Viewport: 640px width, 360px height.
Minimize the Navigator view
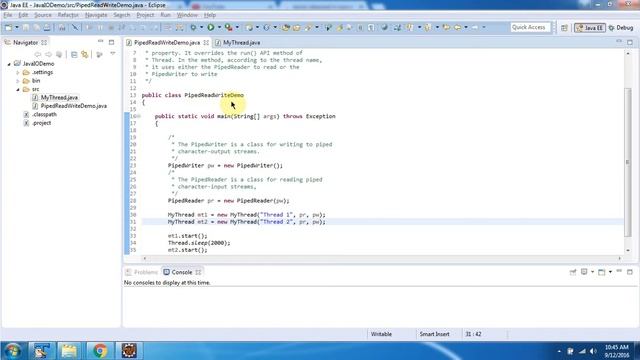click(x=100, y=42)
